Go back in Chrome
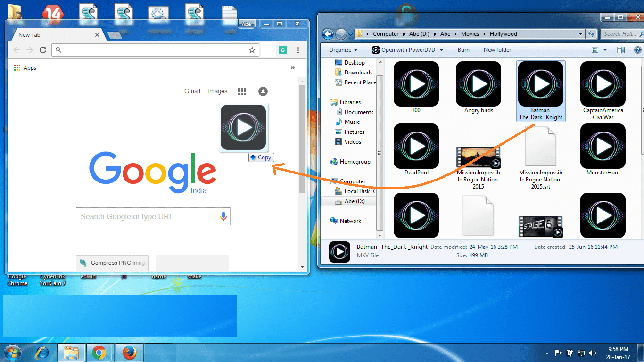Viewport: 644px width, 362px height. (x=17, y=50)
